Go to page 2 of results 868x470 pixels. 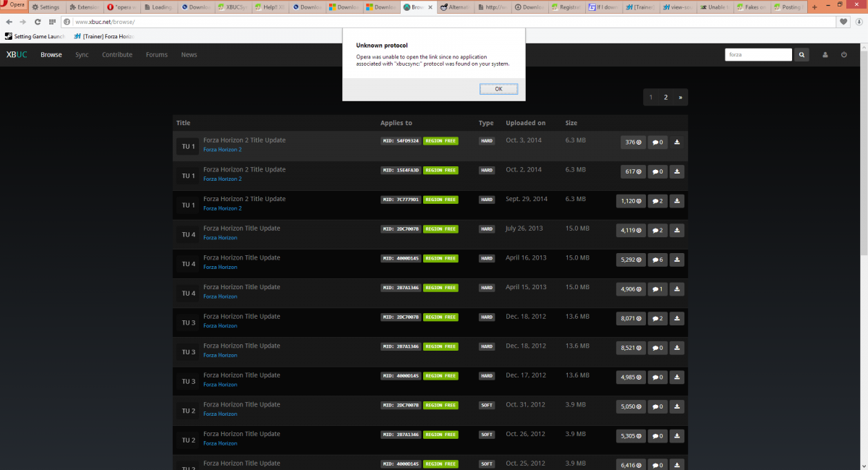tap(665, 97)
